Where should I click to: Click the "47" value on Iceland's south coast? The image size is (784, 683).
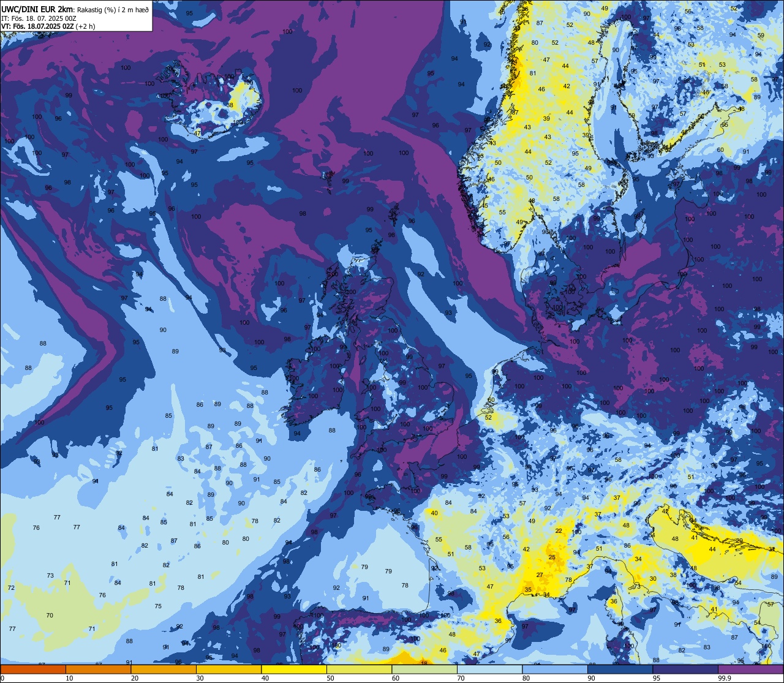[x=197, y=133]
